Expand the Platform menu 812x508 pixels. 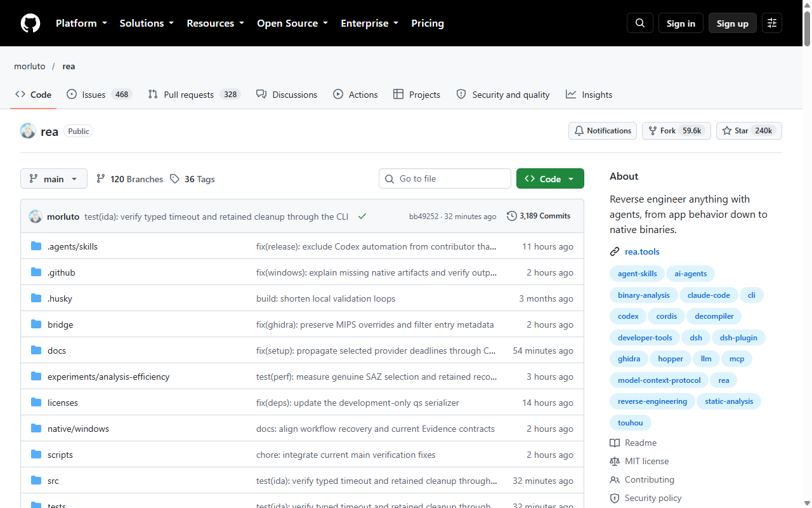[81, 23]
